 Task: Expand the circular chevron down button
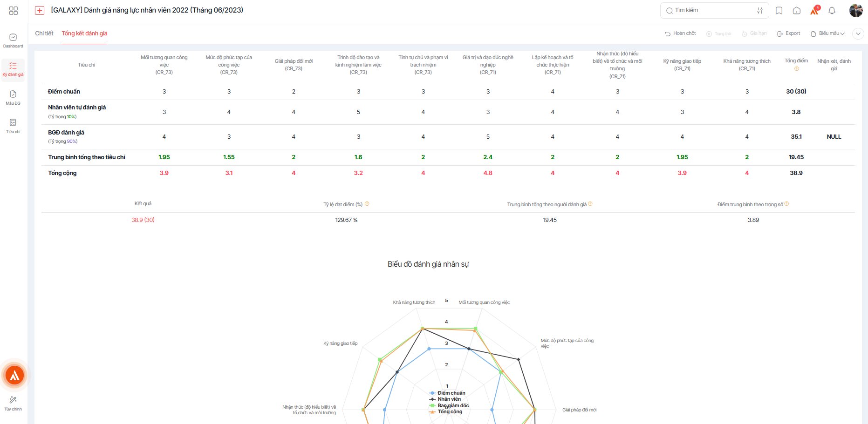click(x=858, y=34)
